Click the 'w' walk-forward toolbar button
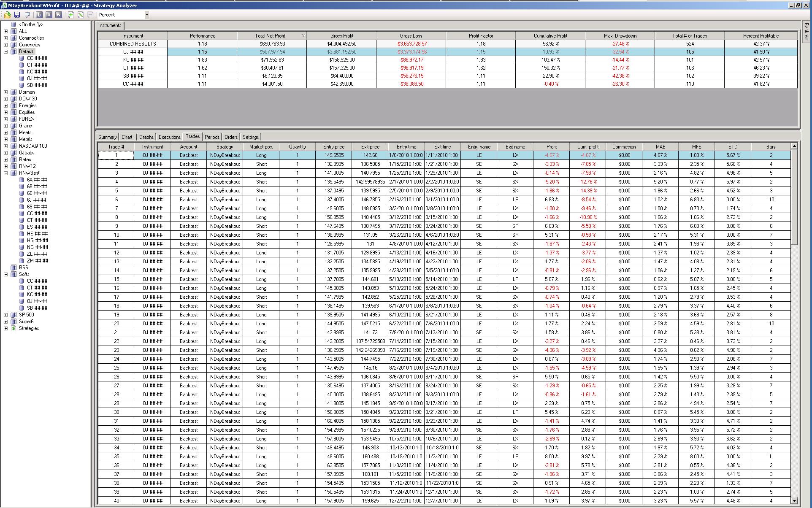The width and height of the screenshot is (812, 508). [59, 15]
